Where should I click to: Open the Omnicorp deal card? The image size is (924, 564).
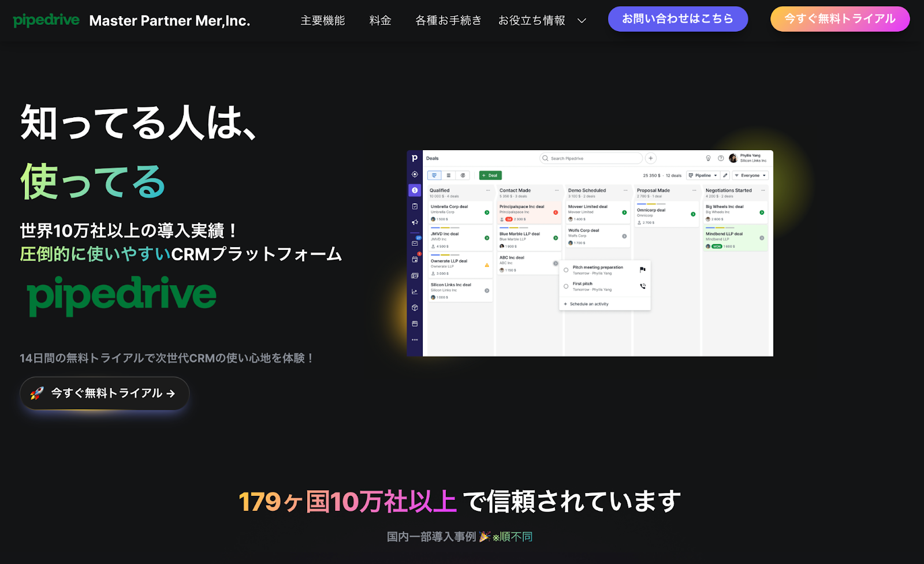(666, 214)
